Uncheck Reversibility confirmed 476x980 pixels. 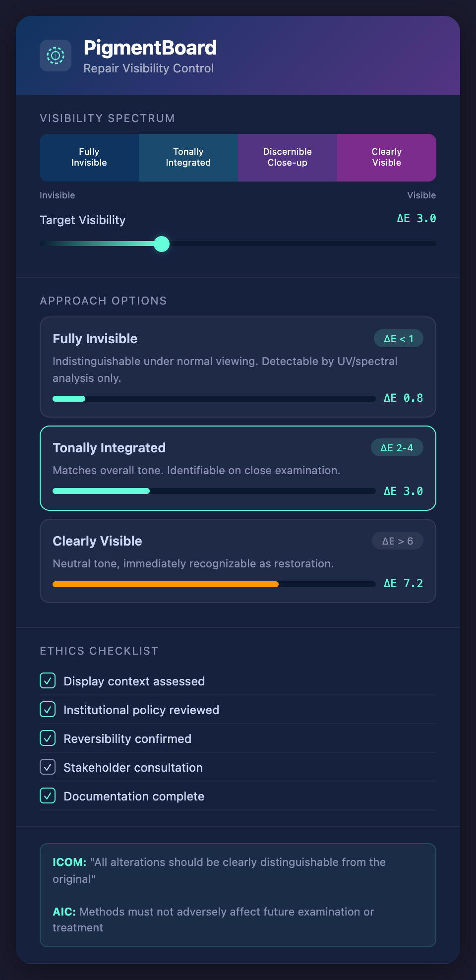click(x=48, y=738)
